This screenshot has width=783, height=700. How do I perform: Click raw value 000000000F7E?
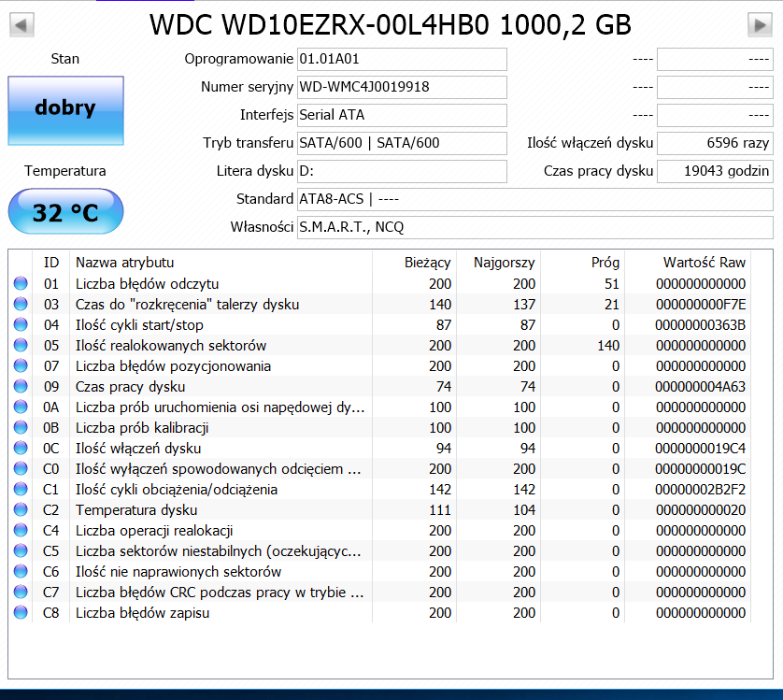point(700,305)
